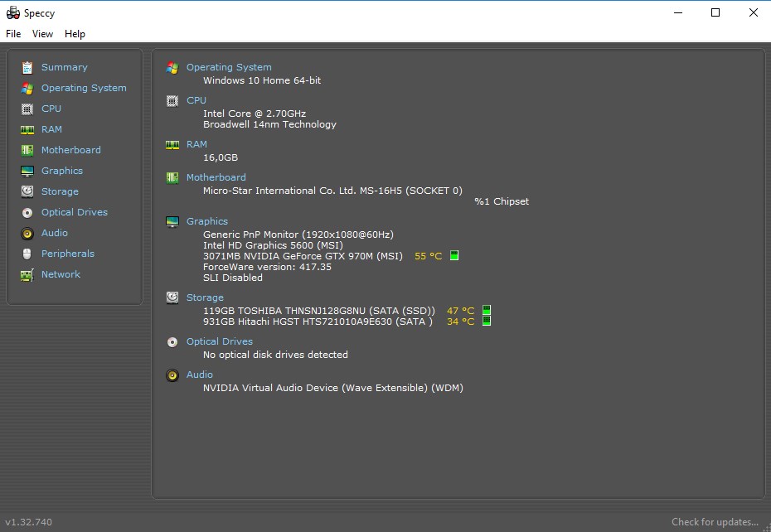The width and height of the screenshot is (771, 532).
Task: Open Motherboard section from sidebar
Action: coord(70,149)
